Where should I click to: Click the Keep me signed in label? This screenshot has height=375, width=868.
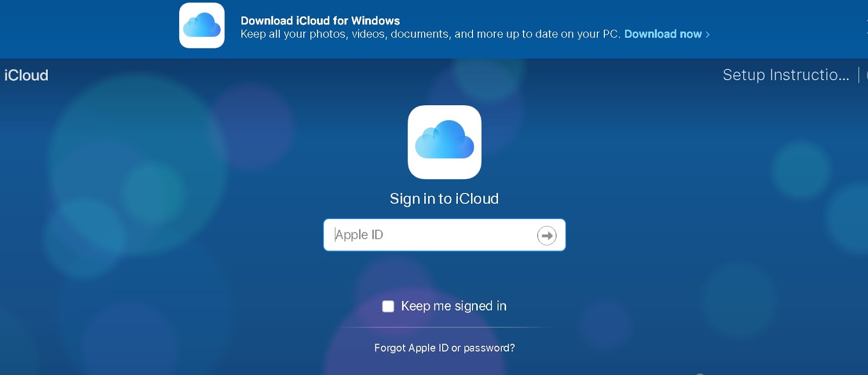click(454, 306)
